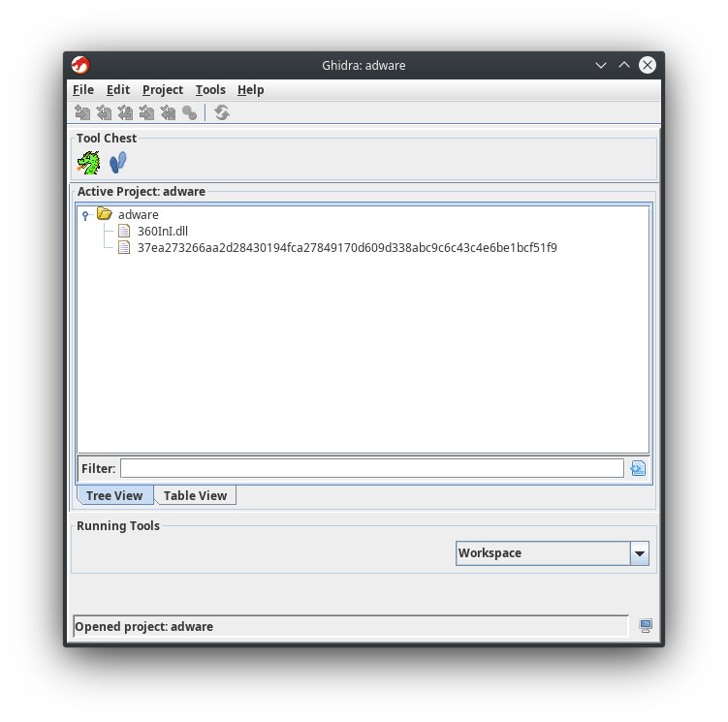This screenshot has height=722, width=728.
Task: Open the File menu
Action: 83,90
